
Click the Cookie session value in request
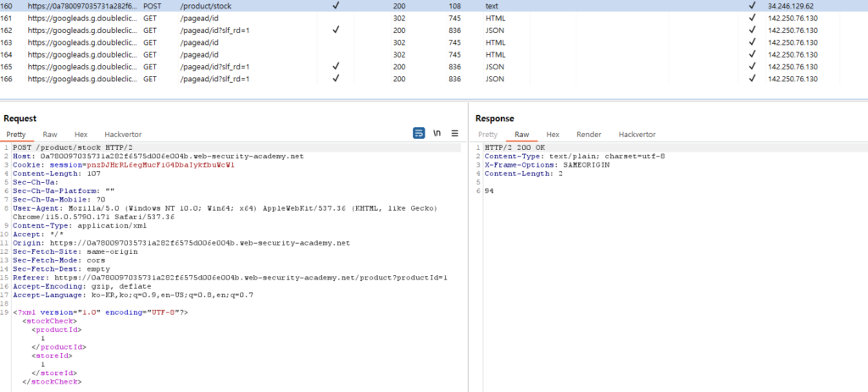pos(161,165)
